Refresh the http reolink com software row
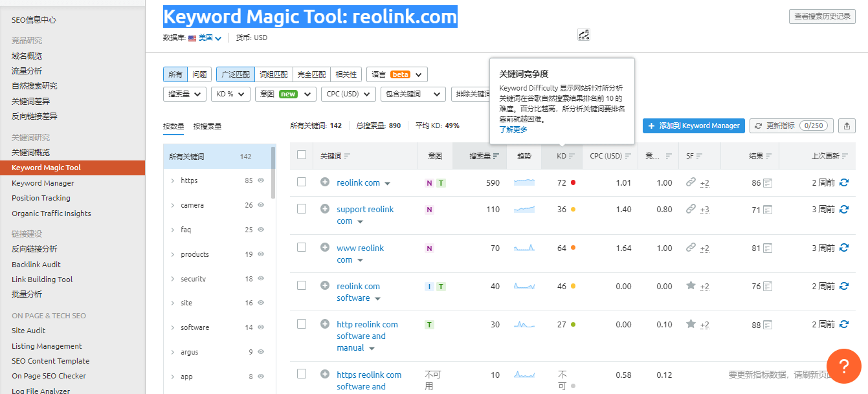 843,325
